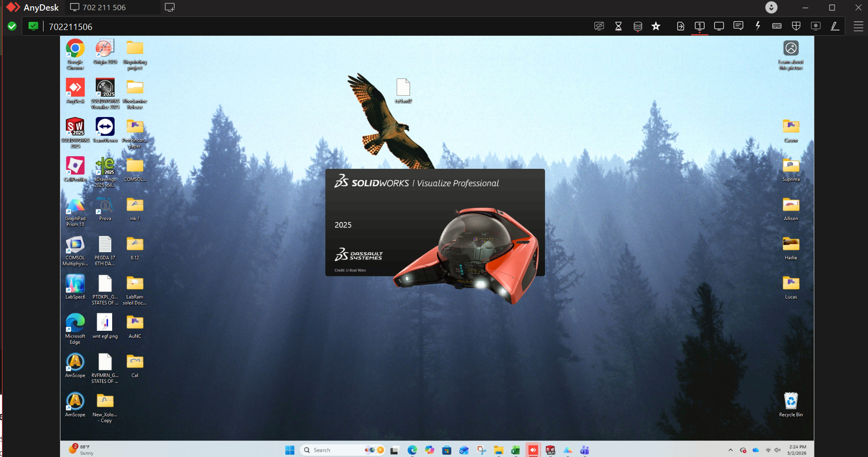Open Excel from remote taskbar
The image size is (868, 457).
(515, 450)
